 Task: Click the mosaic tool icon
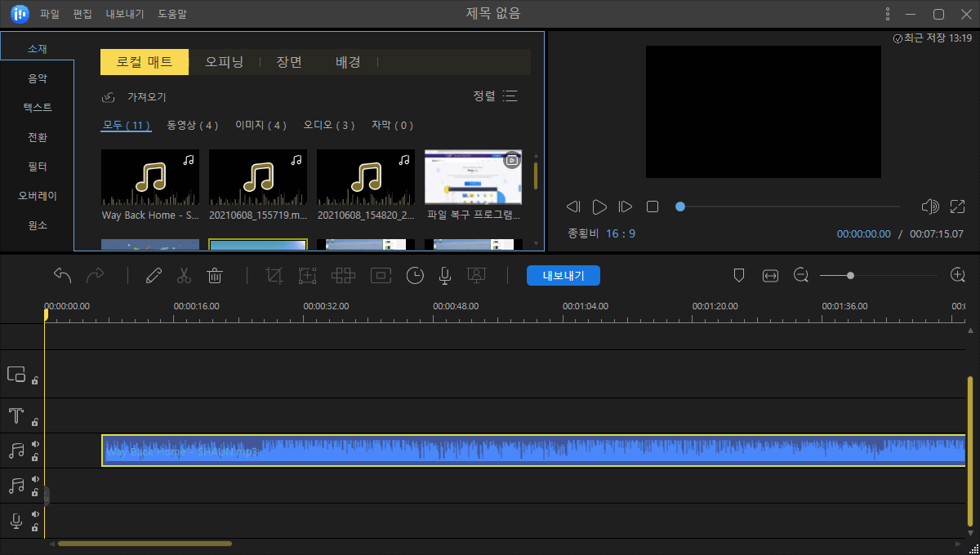pyautogui.click(x=343, y=275)
